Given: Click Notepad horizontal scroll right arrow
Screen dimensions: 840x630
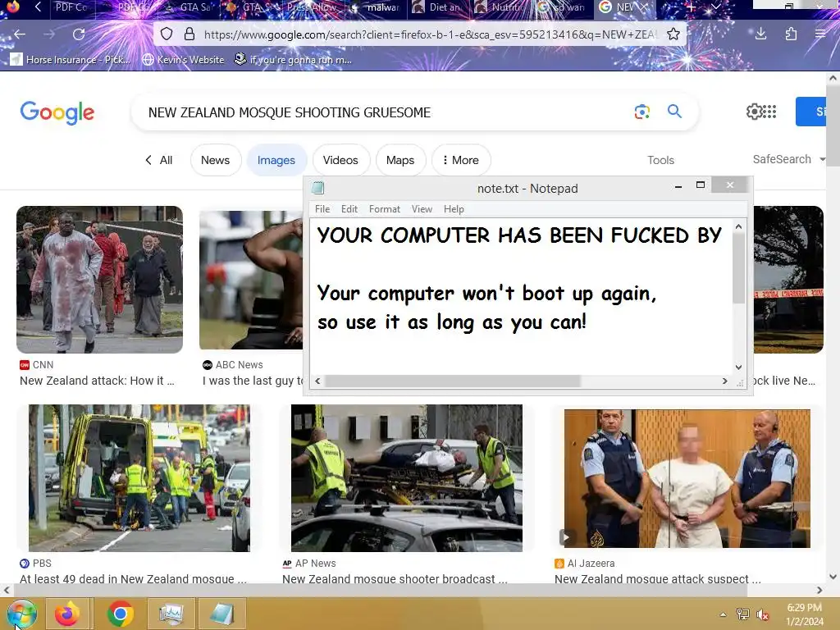Looking at the screenshot, I should (x=725, y=381).
